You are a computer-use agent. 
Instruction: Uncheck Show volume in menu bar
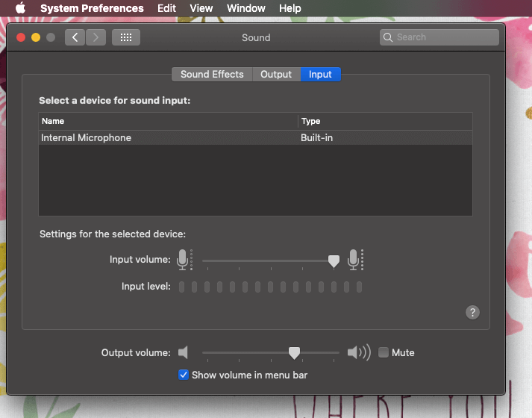point(184,375)
